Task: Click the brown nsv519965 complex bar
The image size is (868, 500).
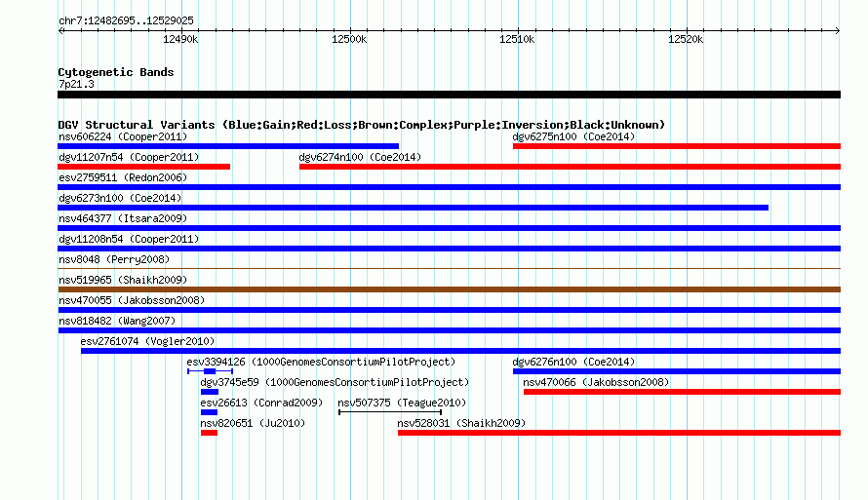Action: [449, 289]
